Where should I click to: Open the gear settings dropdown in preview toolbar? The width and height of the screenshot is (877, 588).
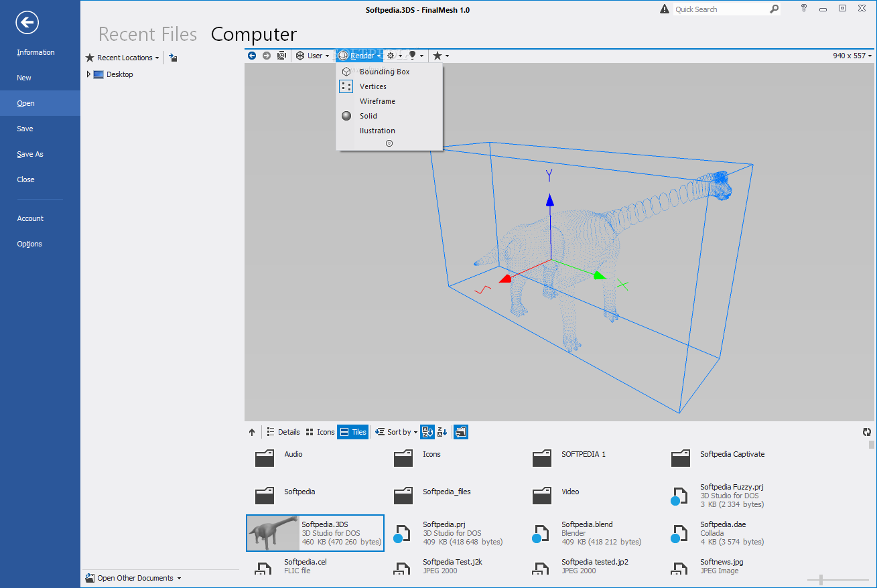click(394, 56)
